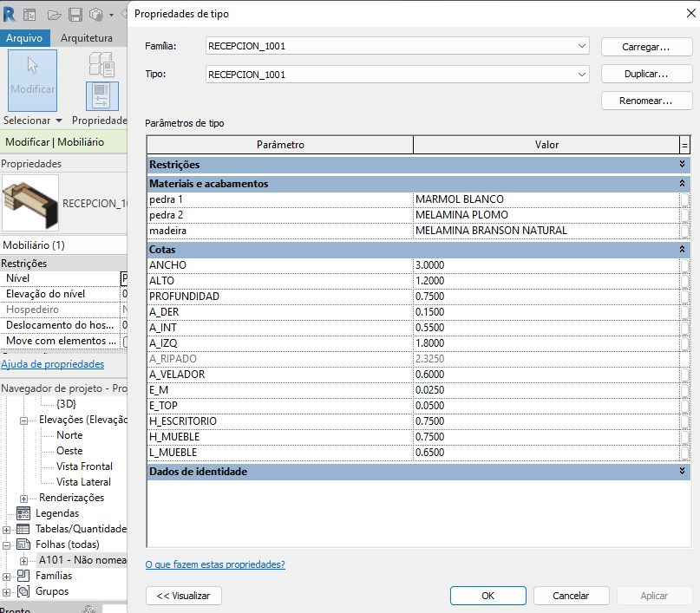Image resolution: width=700 pixels, height=613 pixels.
Task: Click the Type Properties icon above Propriedades
Action: pyautogui.click(x=101, y=64)
